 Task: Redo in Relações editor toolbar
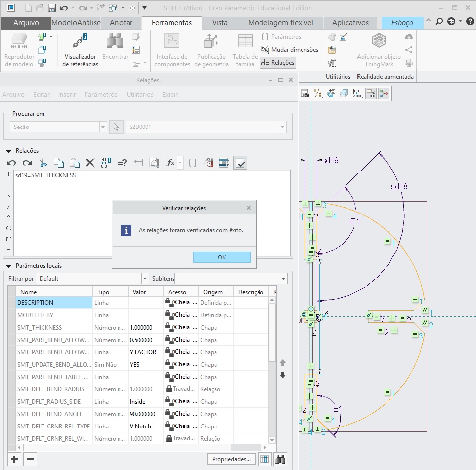click(x=27, y=163)
